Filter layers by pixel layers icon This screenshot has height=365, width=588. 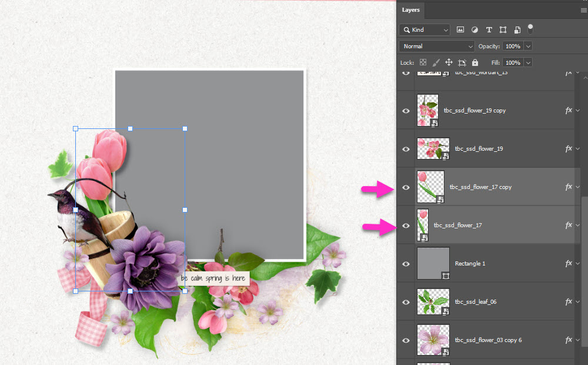point(460,29)
